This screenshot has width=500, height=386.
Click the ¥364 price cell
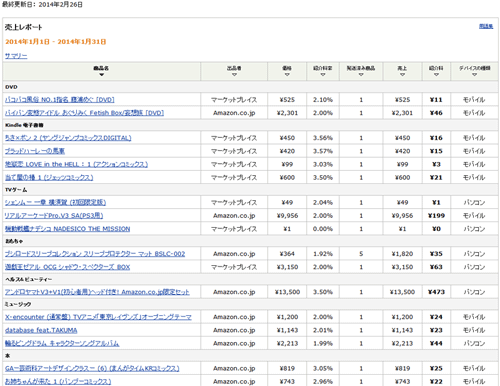(287, 254)
